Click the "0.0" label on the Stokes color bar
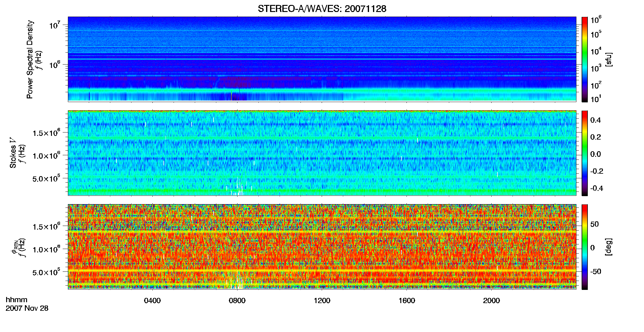The height and width of the screenshot is (332, 644). pyautogui.click(x=595, y=154)
